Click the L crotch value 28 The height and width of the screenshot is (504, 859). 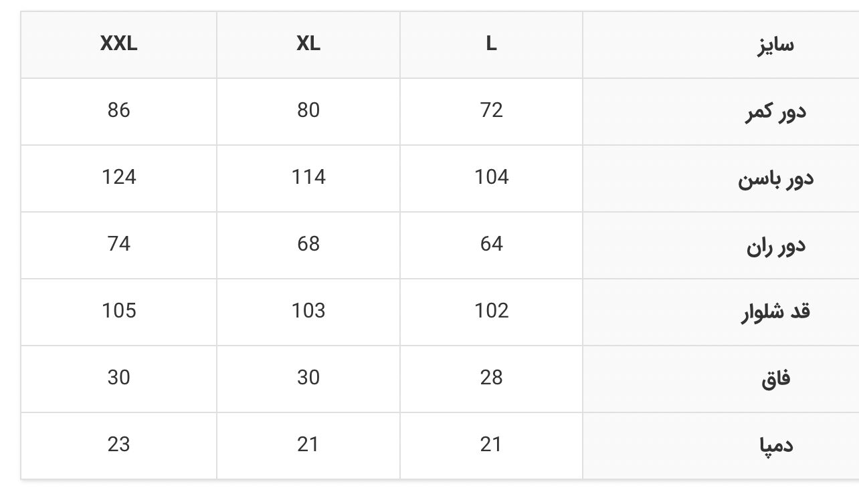point(491,378)
